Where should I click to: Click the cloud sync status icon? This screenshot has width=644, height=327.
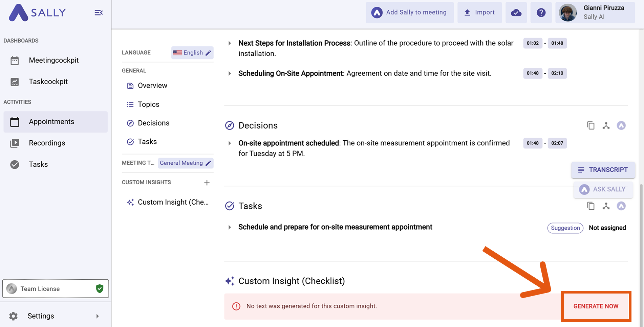coord(516,13)
